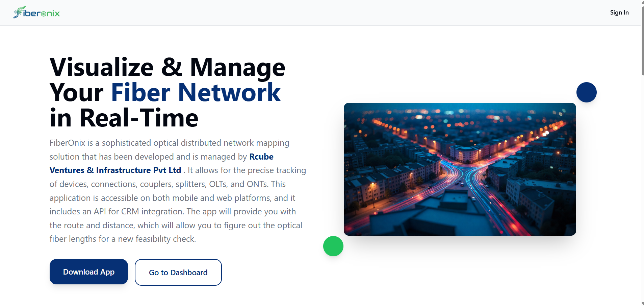This screenshot has height=306, width=644.
Task: Open the Go to Dashboard button
Action: tap(178, 273)
